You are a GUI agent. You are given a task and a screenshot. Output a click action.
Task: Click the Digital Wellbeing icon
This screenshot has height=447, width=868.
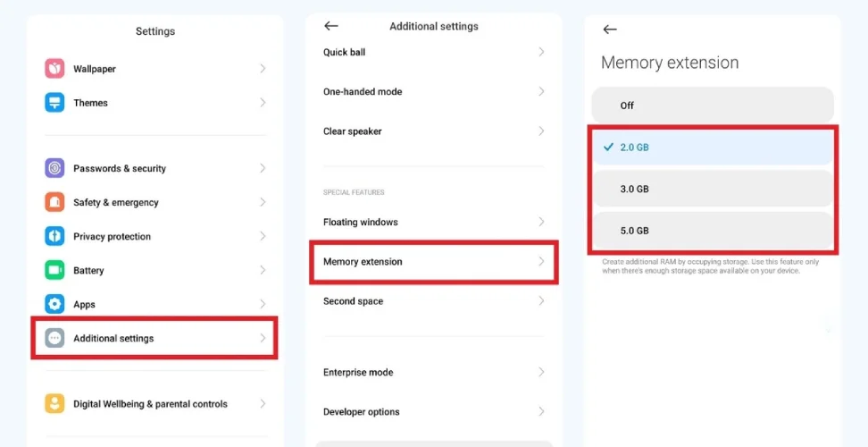(54, 404)
